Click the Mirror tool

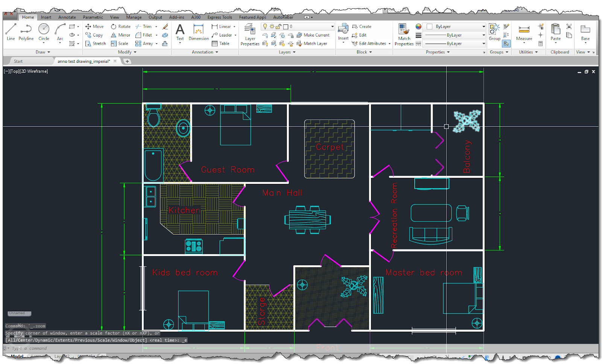coord(120,35)
